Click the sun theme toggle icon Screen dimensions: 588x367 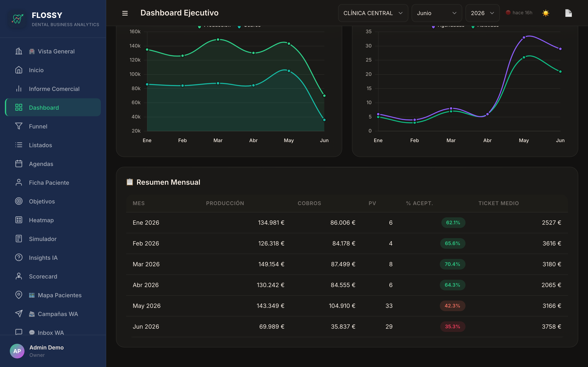pos(546,13)
